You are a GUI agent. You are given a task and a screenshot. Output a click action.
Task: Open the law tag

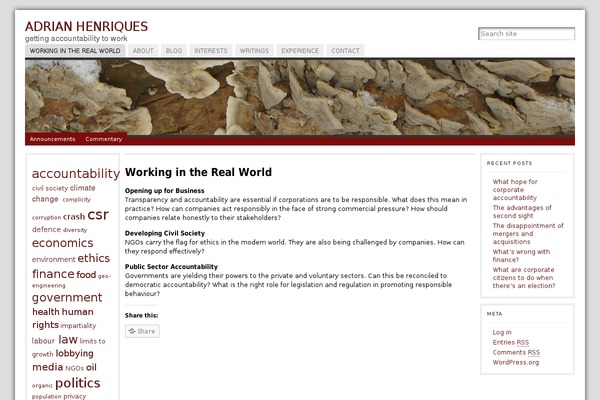click(68, 340)
